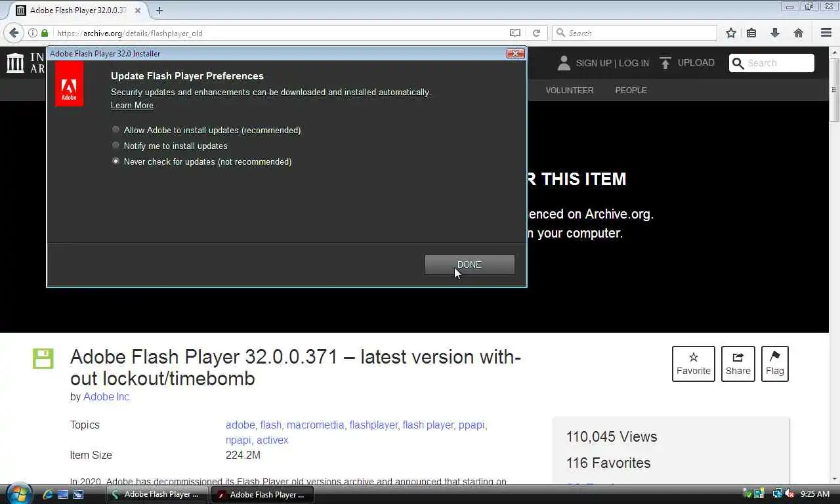Click the DONE button in the installer
840x504 pixels.
click(x=469, y=264)
